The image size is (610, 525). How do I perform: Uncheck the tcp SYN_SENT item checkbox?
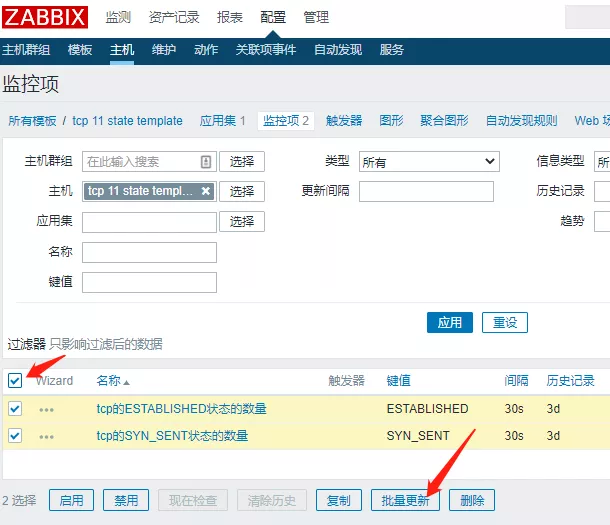click(x=15, y=435)
